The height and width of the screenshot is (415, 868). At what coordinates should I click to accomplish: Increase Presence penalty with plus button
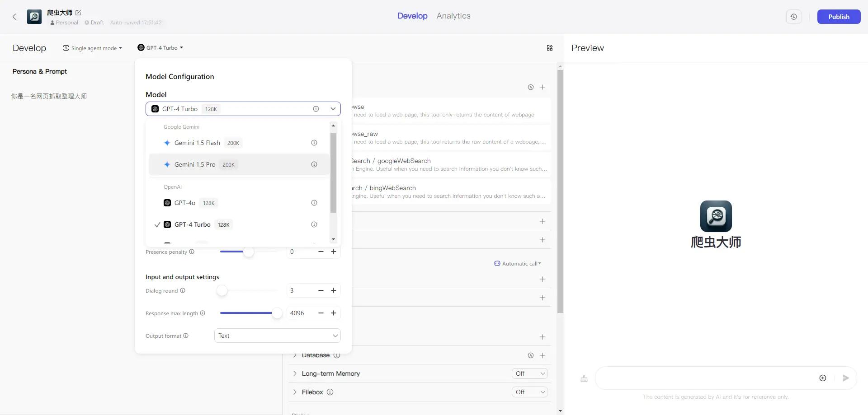[334, 252]
